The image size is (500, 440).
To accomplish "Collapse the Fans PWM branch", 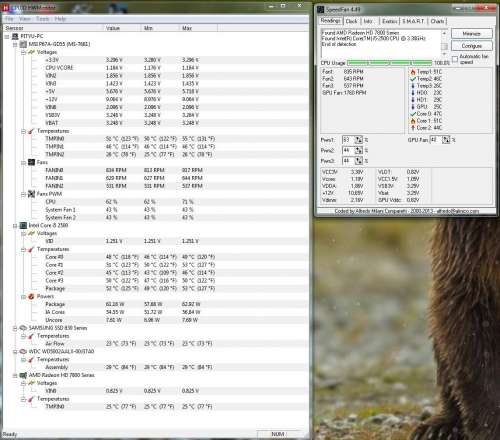I will coord(23,194).
